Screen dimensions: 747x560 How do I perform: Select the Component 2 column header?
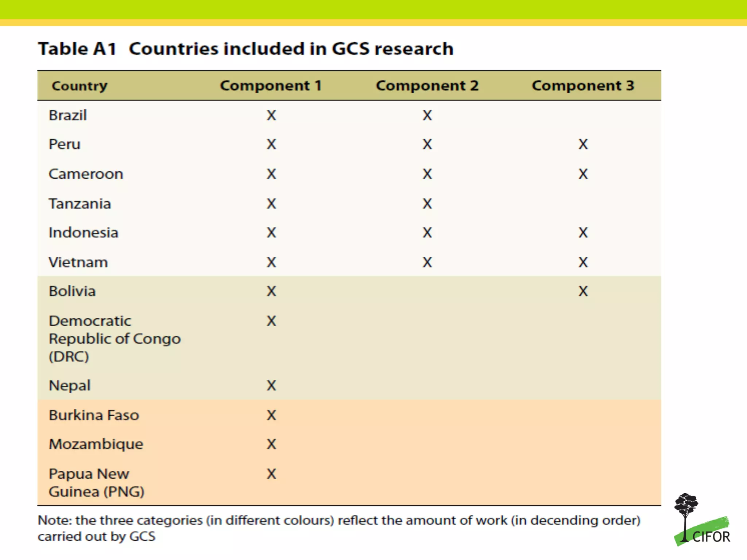427,86
